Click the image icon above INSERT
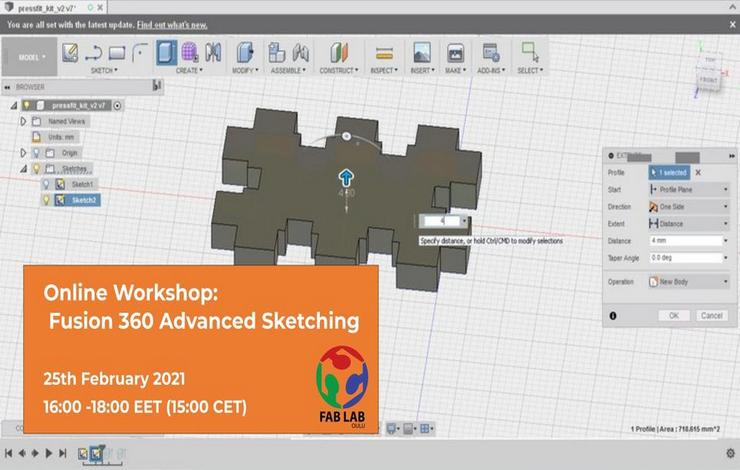This screenshot has height=470, width=740. pyautogui.click(x=421, y=52)
